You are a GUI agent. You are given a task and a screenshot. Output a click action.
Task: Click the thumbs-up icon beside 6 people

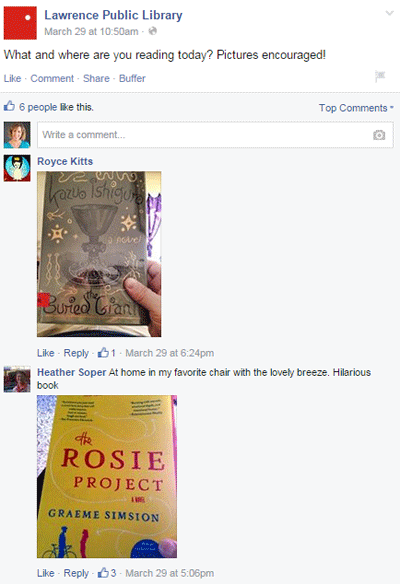pos(9,106)
